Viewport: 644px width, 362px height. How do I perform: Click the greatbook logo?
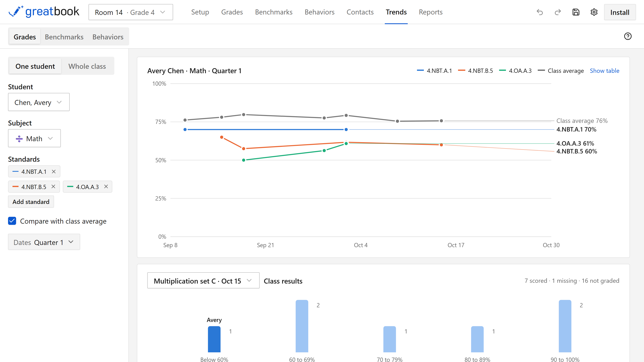point(44,12)
